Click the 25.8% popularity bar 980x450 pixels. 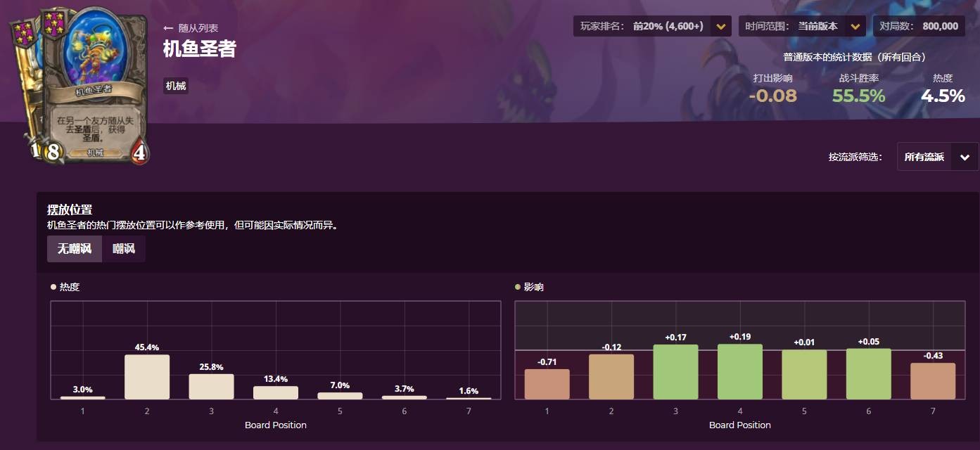coord(211,386)
